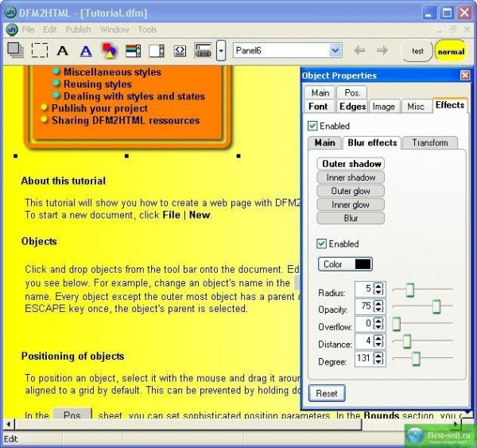Select the Blur effect button
Viewport: 477px width, 448px height.
click(351, 218)
